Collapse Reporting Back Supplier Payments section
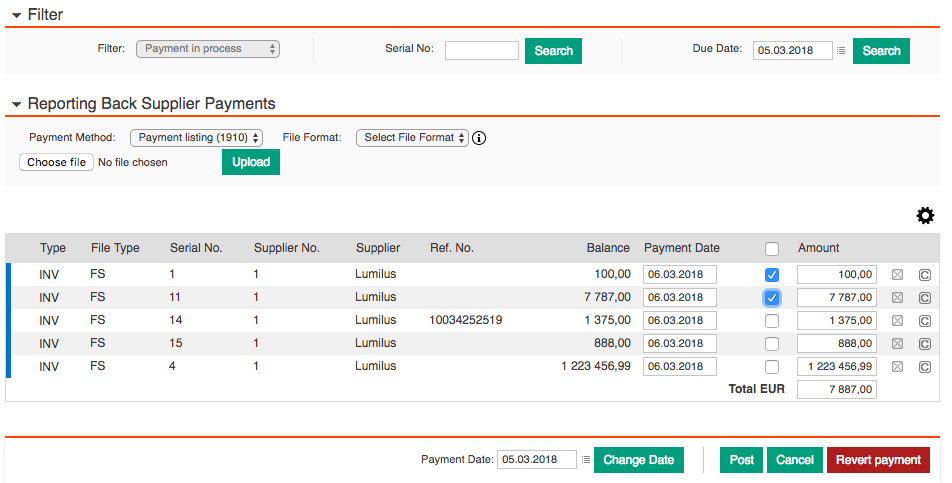Image resolution: width=952 pixels, height=483 pixels. [x=17, y=104]
